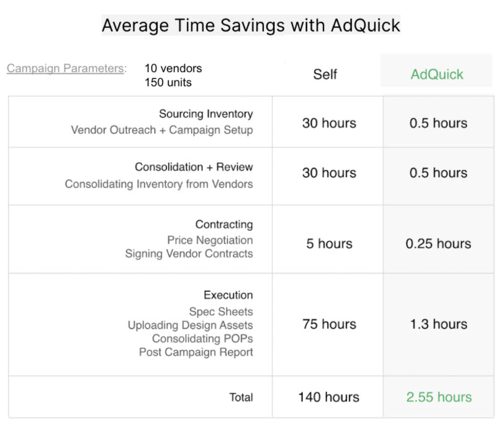Image resolution: width=504 pixels, height=423 pixels.
Task: Click Uploading Design Assets text
Action: (190, 325)
